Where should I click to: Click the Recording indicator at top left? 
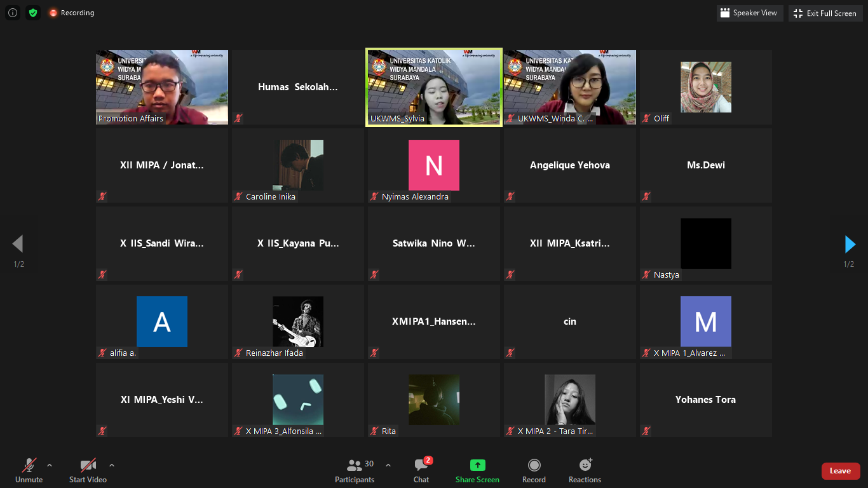(72, 13)
